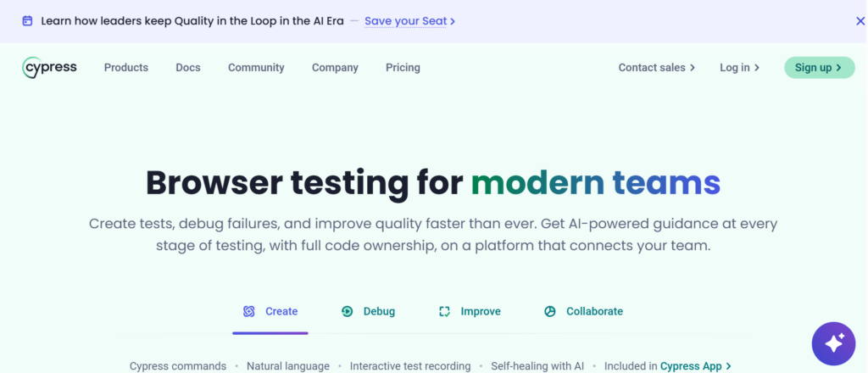This screenshot has width=868, height=373.
Task: Click the calendar icon in the banner
Action: pos(27,21)
